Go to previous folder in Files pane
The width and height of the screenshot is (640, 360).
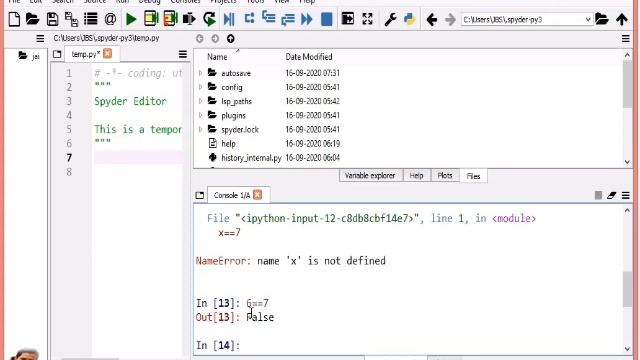[x=200, y=38]
